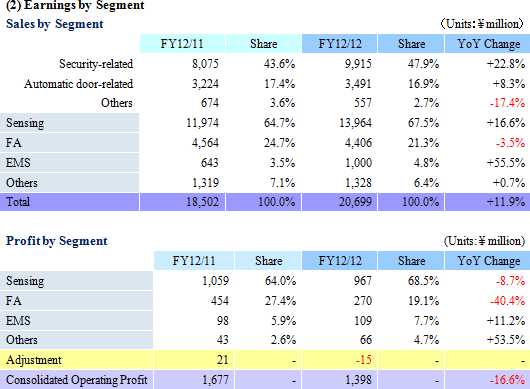Select the Consolidated Operating Profit row label

click(x=76, y=380)
